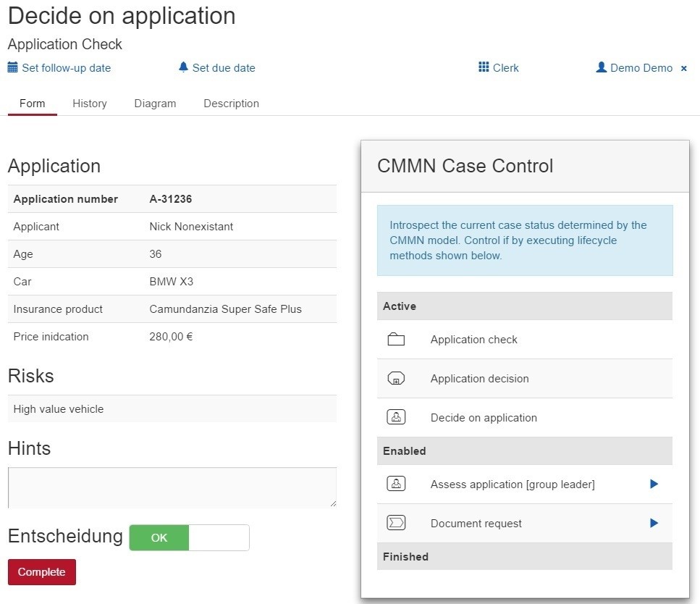The width and height of the screenshot is (700, 604).
Task: Select the Document request row text
Action: tap(476, 523)
